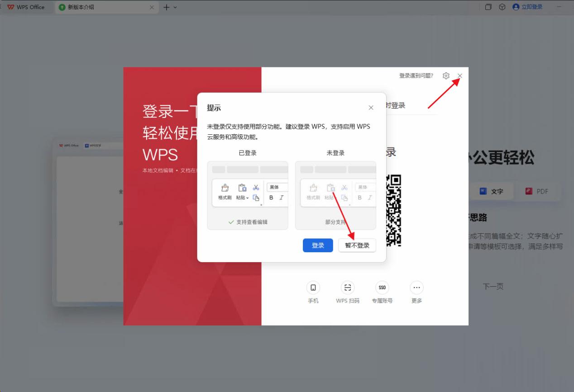Open the 登录遇到问题? help link
The height and width of the screenshot is (392, 574).
(416, 76)
